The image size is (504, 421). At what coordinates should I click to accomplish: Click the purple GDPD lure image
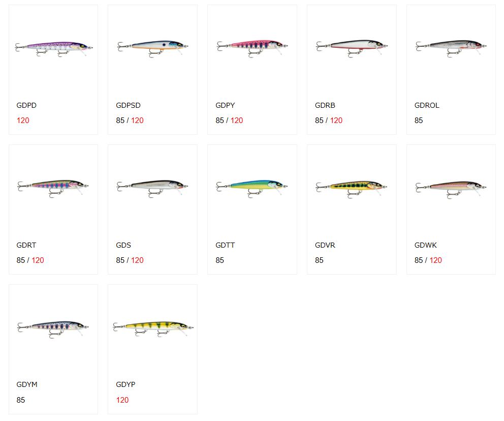pos(53,47)
